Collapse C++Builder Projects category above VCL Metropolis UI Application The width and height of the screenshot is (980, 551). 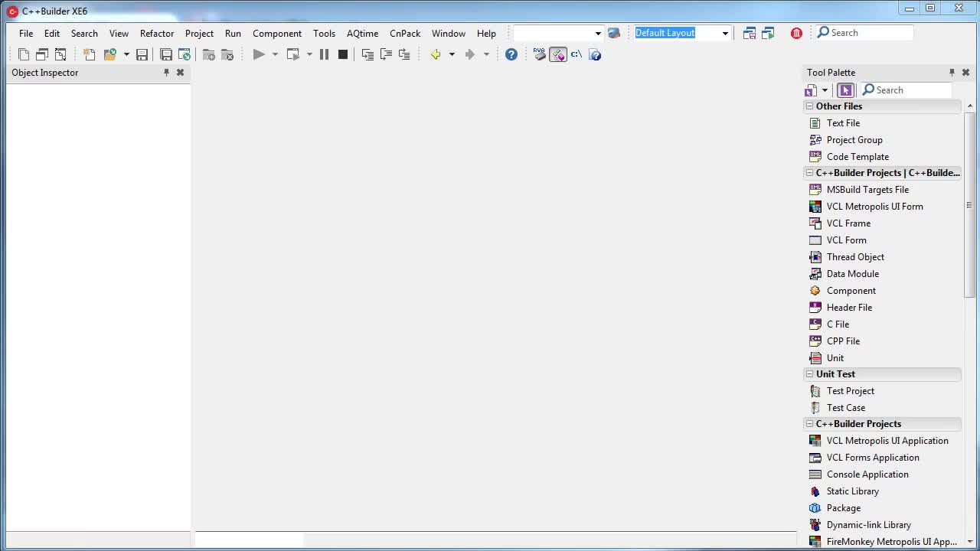[x=809, y=424]
